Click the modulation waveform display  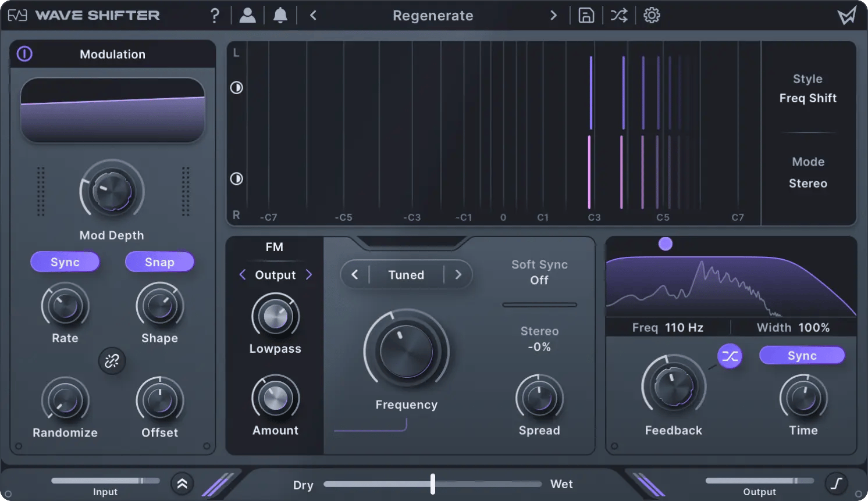112,110
